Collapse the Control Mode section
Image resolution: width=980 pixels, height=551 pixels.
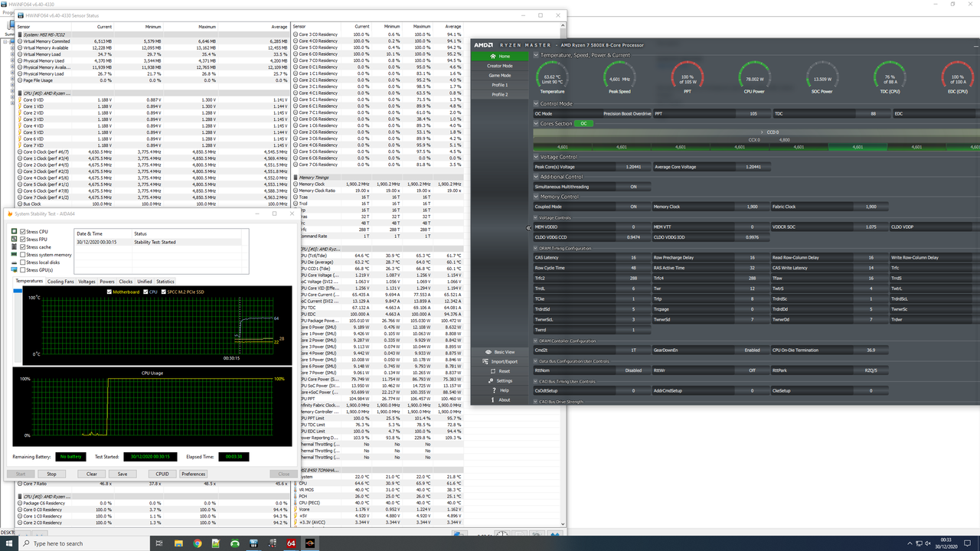(537, 103)
